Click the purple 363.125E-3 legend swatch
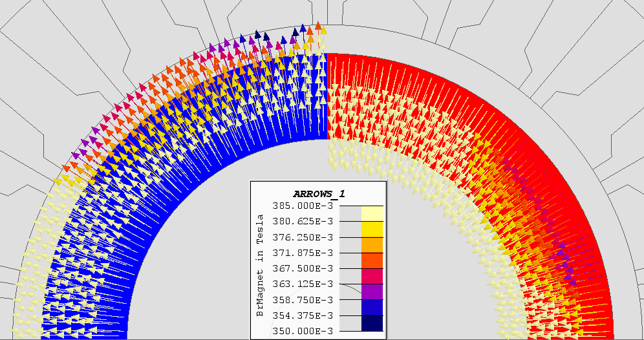Image resolution: width=644 pixels, height=340 pixels. (372, 292)
